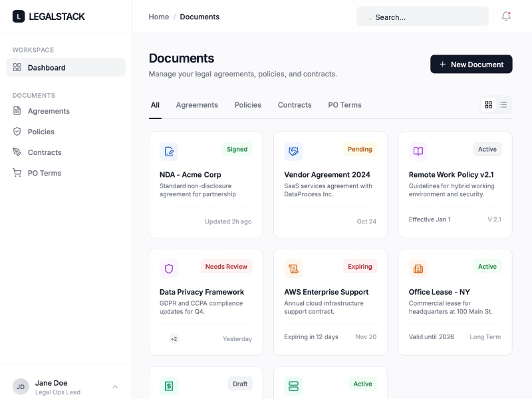Open Policies from the sidebar shield icon

19,131
